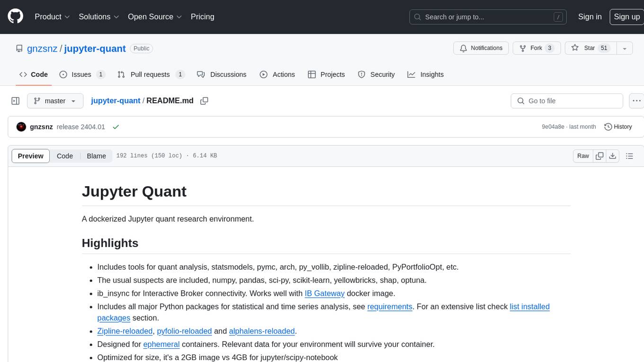The height and width of the screenshot is (362, 644).
Task: Open the alphalens-reloaded link
Action: point(262,331)
